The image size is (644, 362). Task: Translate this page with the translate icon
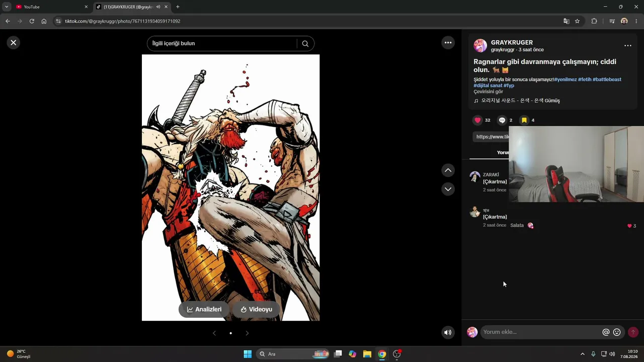566,21
